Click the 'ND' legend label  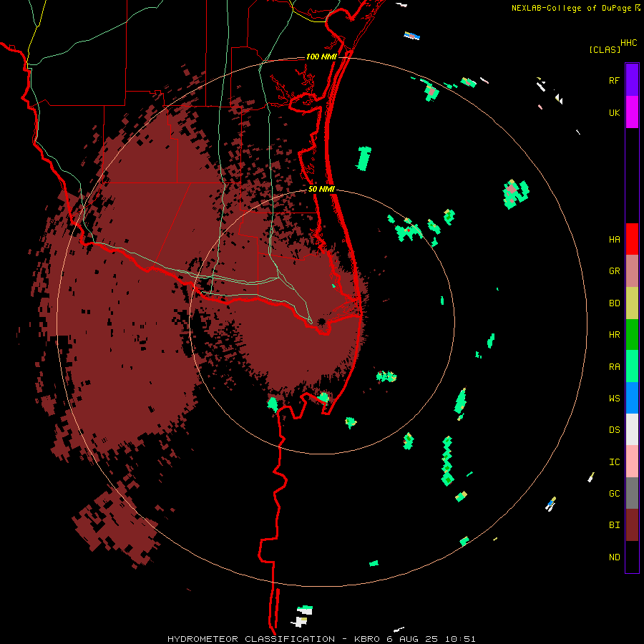click(x=614, y=557)
